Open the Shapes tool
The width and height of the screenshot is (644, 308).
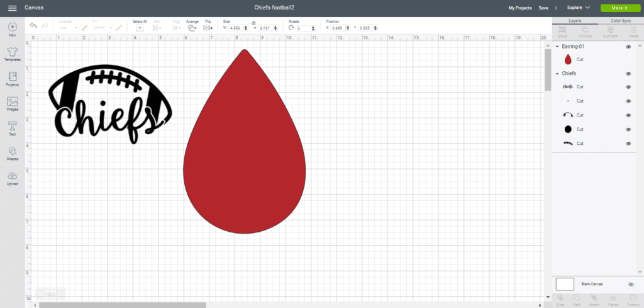(12, 151)
